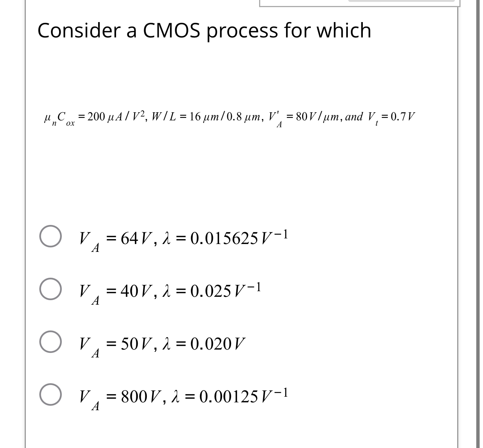Click the W/L = 16 μm/0.8 μm text
Image resolution: width=483 pixels, height=448 pixels.
point(206,117)
